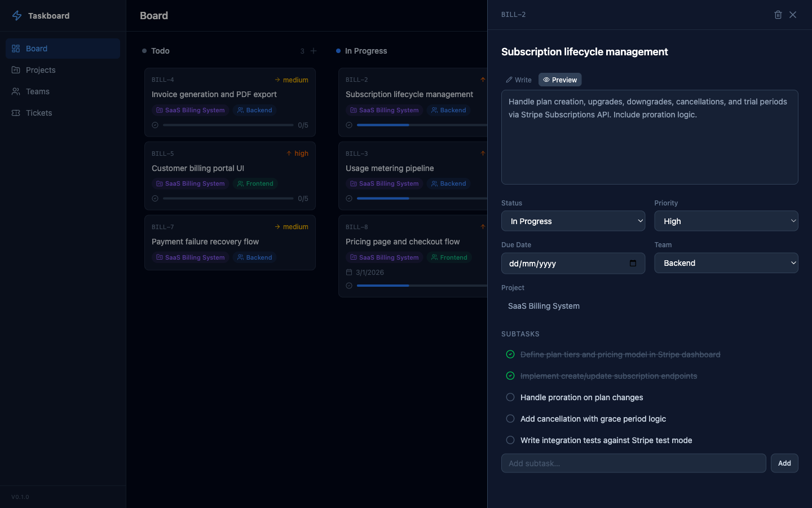The image size is (812, 508).
Task: Click the high priority label on BILL-5
Action: [297, 154]
